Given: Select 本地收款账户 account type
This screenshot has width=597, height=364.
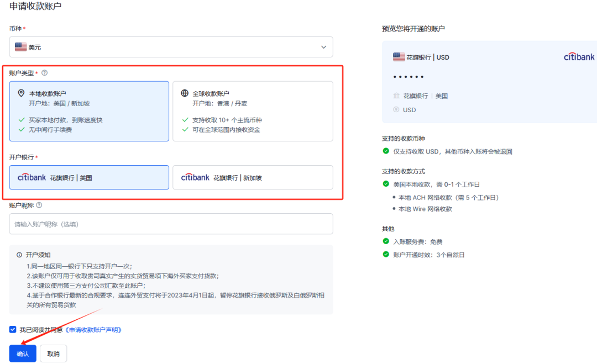Looking at the screenshot, I should coord(89,111).
